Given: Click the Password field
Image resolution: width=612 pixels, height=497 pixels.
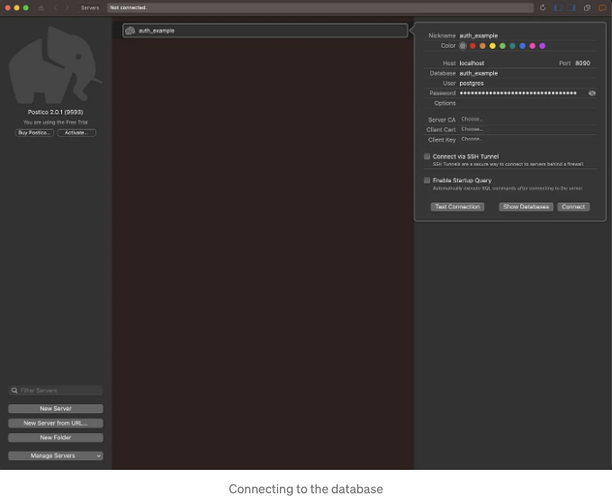Looking at the screenshot, I should tap(521, 93).
